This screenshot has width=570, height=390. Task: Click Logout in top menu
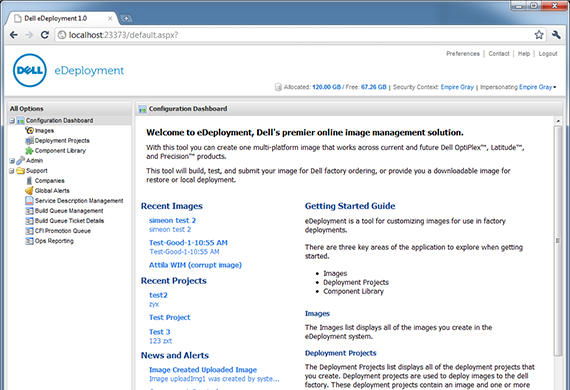pos(548,54)
